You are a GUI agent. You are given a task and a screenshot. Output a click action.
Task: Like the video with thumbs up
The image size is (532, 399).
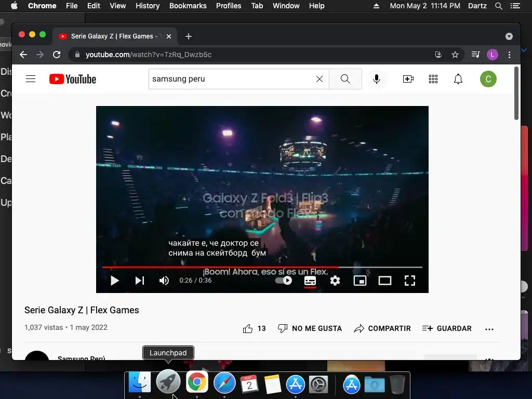[248, 328]
